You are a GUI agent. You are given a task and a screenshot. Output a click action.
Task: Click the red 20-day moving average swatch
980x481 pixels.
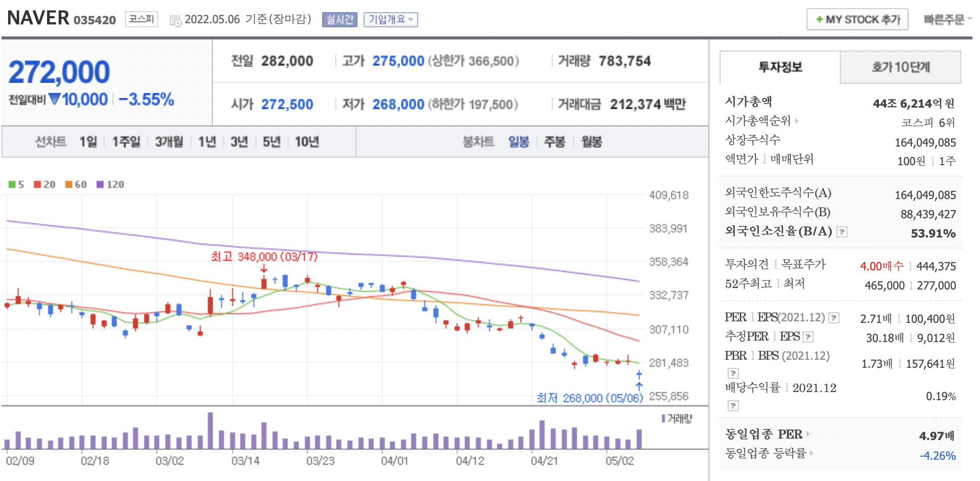[37, 184]
